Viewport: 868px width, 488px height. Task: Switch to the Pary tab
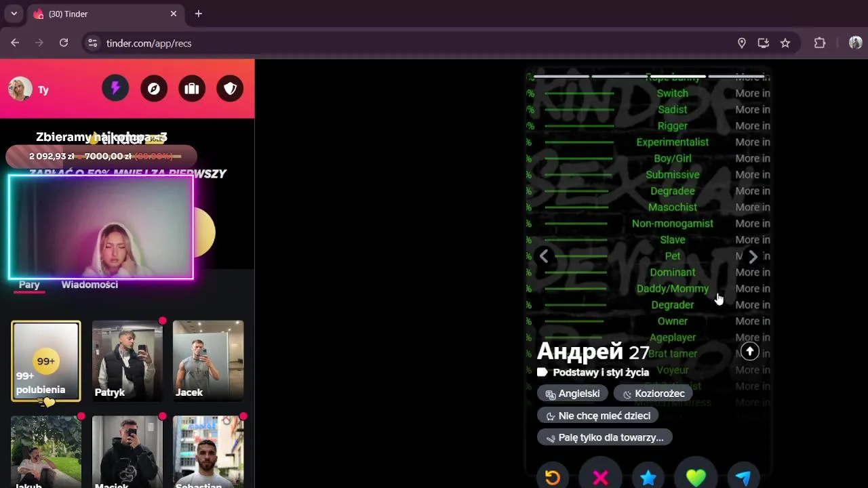[x=29, y=285]
